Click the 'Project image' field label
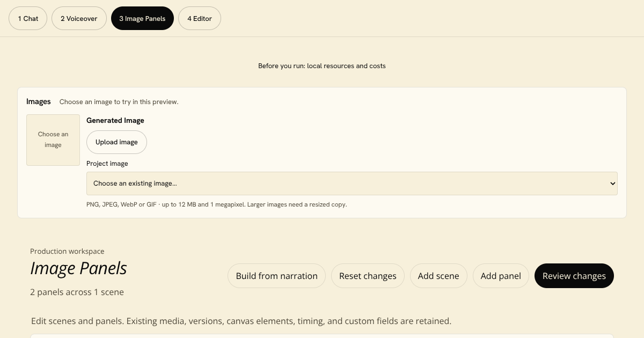The height and width of the screenshot is (338, 644). pyautogui.click(x=107, y=164)
